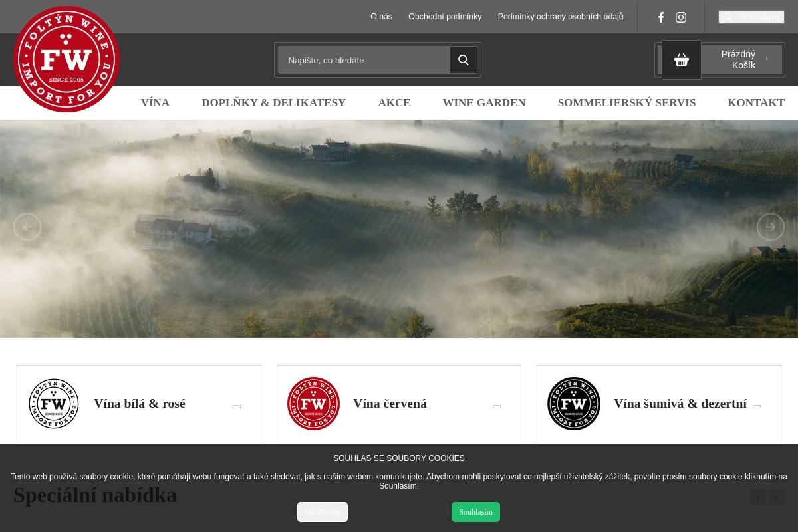
Task: Open the Obchodní podmínky link
Action: tap(445, 17)
